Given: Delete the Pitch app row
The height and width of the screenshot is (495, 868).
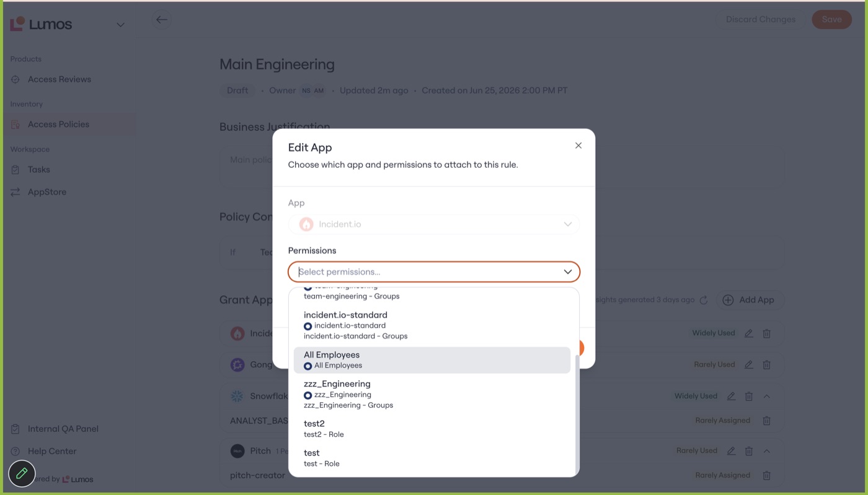Looking at the screenshot, I should pyautogui.click(x=749, y=451).
